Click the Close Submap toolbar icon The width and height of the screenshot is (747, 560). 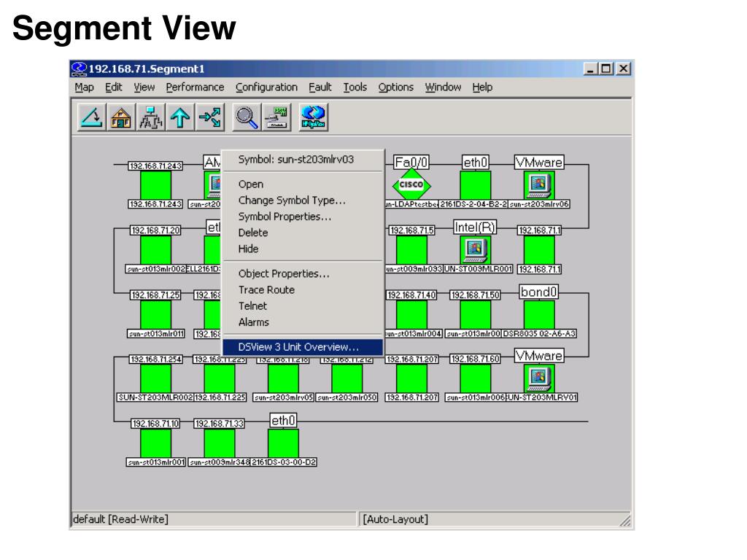point(91,117)
